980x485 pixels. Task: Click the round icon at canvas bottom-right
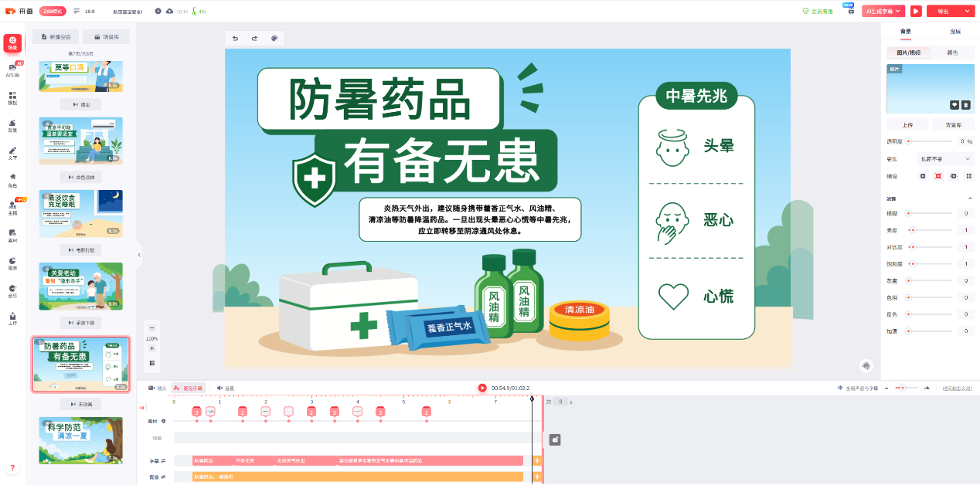click(866, 365)
